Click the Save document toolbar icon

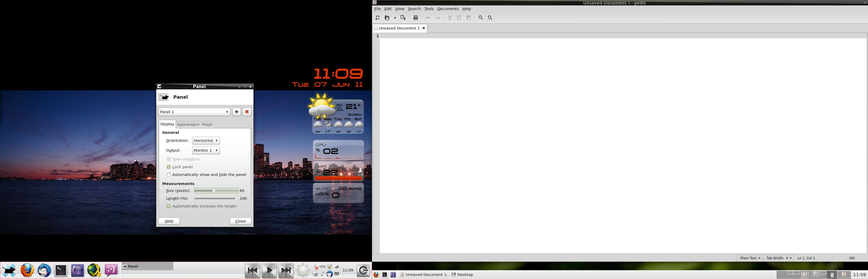click(x=403, y=18)
